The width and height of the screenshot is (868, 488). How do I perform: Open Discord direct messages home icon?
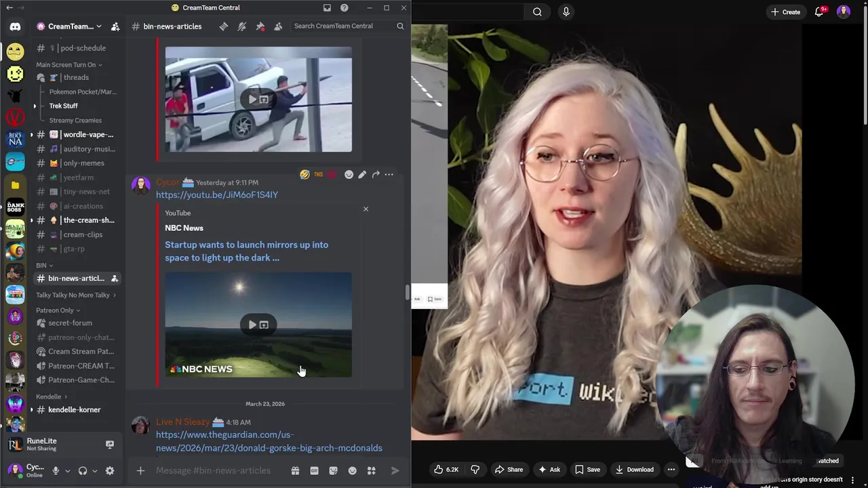tap(15, 26)
